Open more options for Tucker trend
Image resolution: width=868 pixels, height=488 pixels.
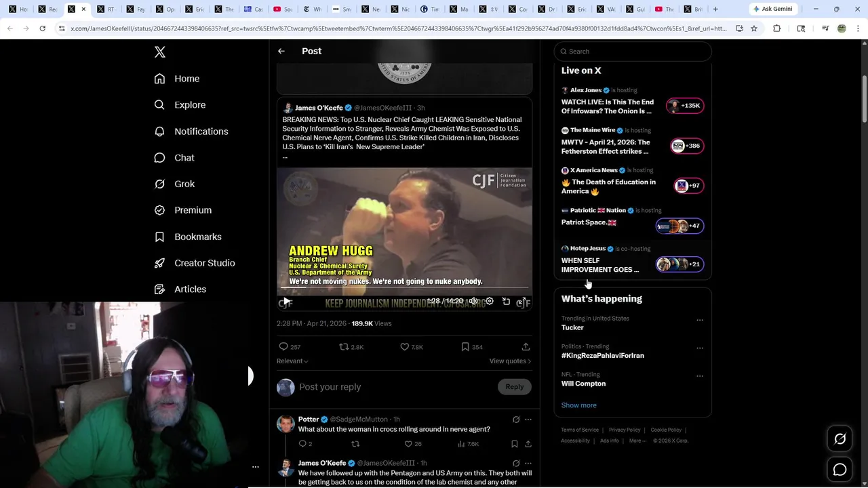[x=700, y=320]
